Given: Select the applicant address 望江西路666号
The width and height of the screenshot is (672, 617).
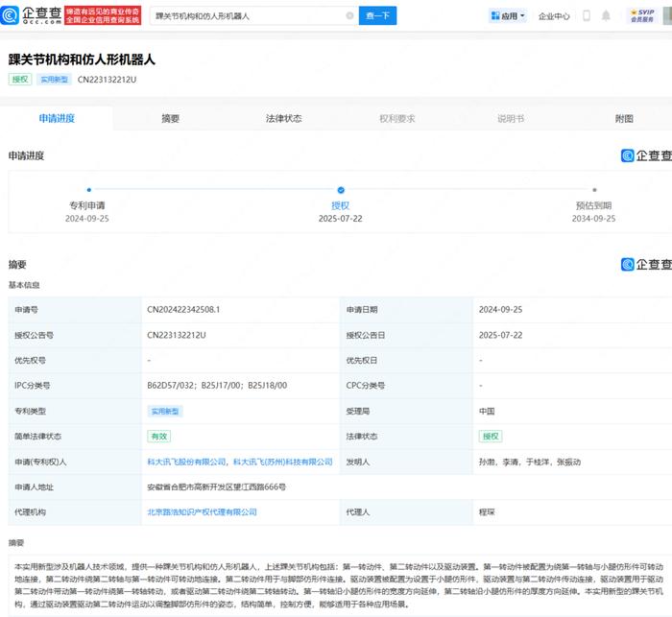Looking at the screenshot, I should 216,487.
